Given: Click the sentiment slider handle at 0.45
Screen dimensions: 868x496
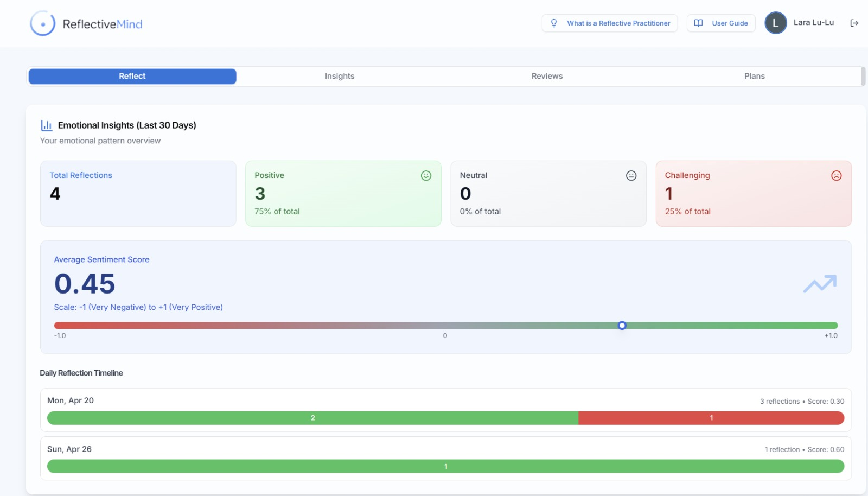Looking at the screenshot, I should point(622,326).
